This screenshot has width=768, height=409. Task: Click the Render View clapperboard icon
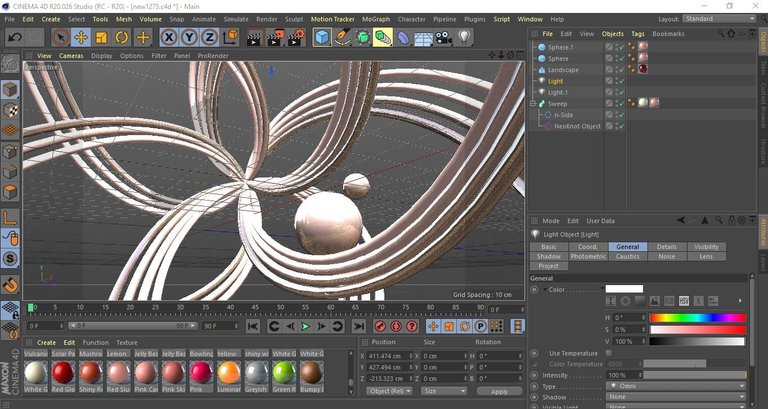(x=254, y=38)
